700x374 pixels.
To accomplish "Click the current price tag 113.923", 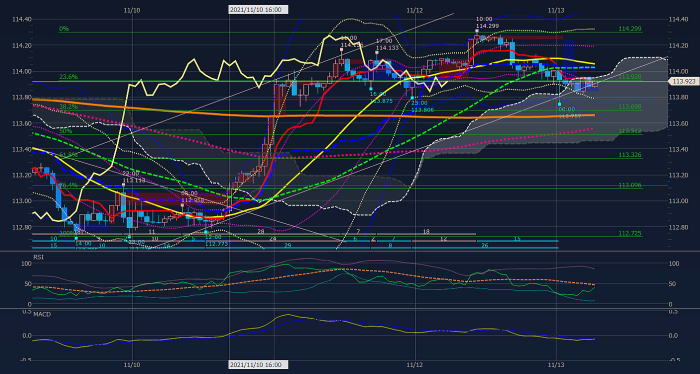I will [682, 81].
